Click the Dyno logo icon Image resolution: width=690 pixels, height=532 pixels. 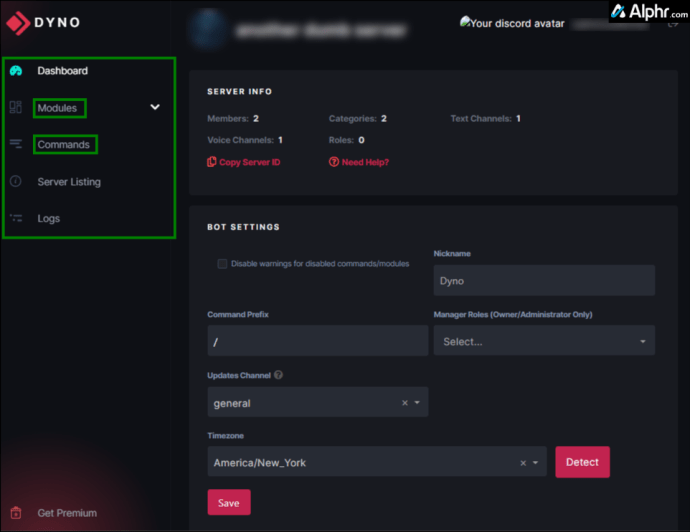(x=18, y=22)
